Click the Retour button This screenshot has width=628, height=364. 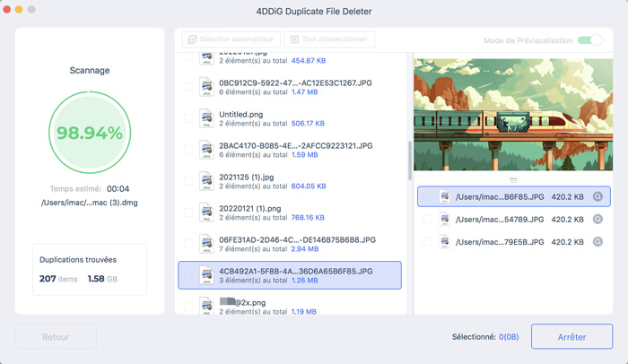tap(56, 337)
